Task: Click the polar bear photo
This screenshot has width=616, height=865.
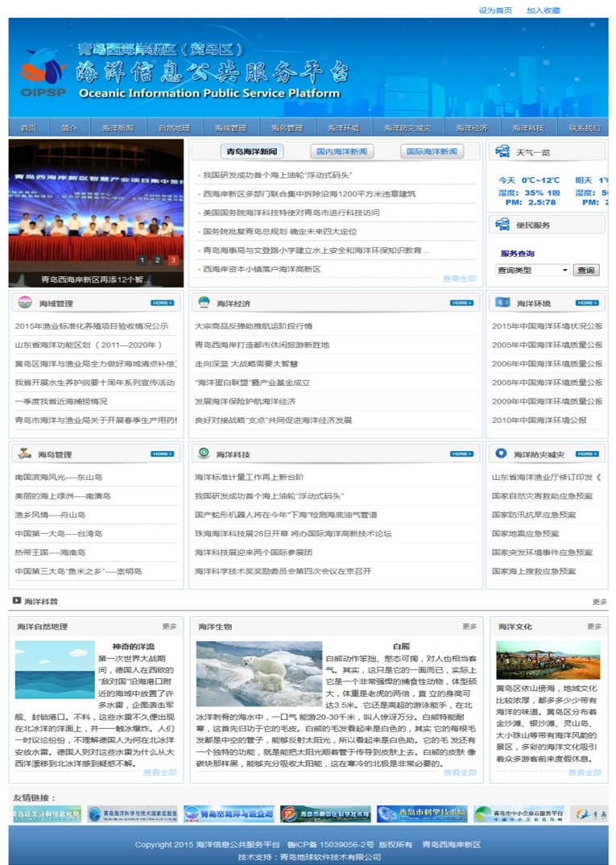Action: click(x=258, y=674)
